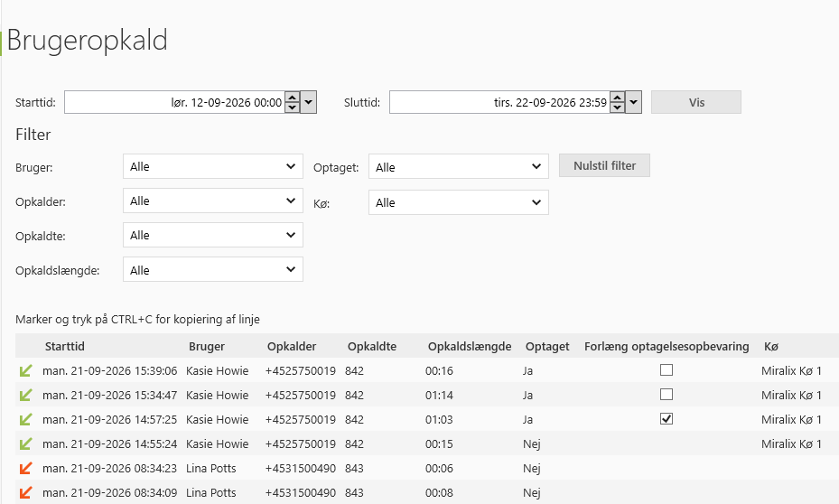Image resolution: width=839 pixels, height=504 pixels.
Task: Click Lina Potts in the 08:34:23 row
Action: coord(210,468)
